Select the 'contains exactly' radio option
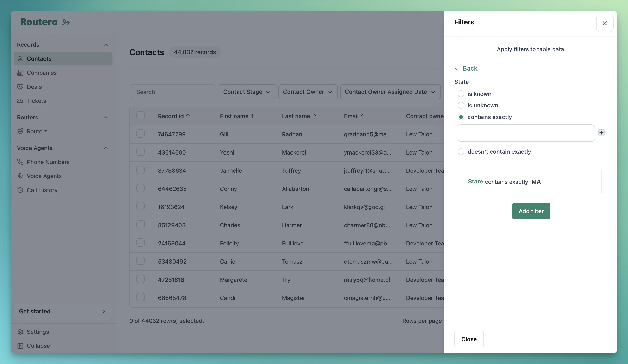Viewport: 628px width, 364px height. tap(461, 117)
